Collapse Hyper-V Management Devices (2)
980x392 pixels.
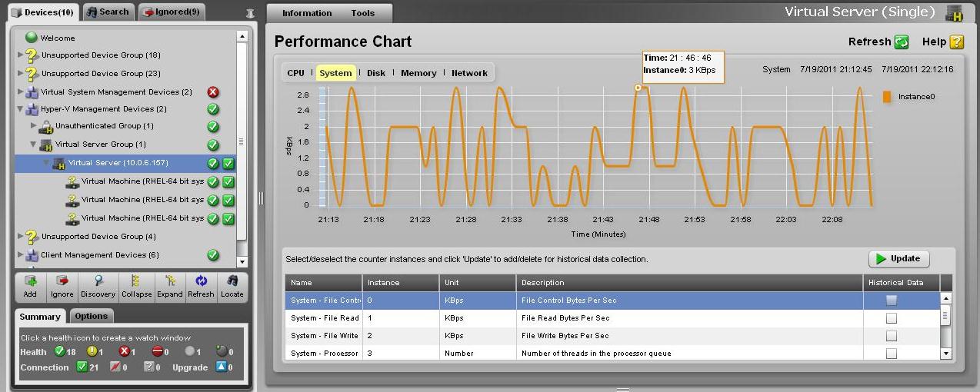[21, 109]
